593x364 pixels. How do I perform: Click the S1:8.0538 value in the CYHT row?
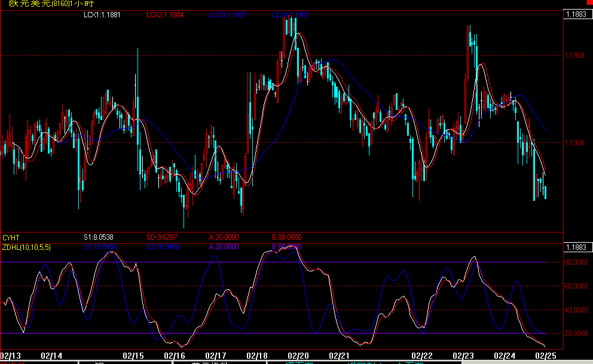pyautogui.click(x=99, y=237)
